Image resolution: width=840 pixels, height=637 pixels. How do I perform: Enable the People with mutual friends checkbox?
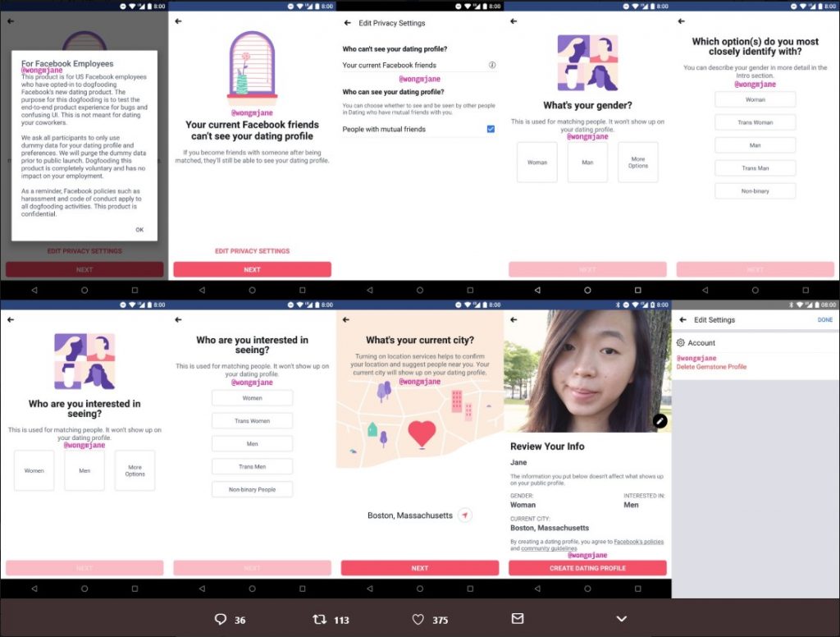(491, 129)
